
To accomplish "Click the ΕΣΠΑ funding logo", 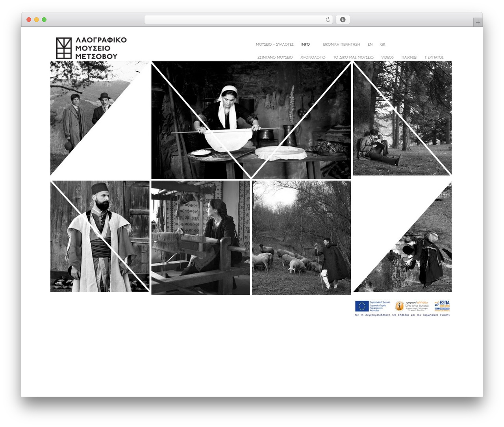I will [x=442, y=306].
